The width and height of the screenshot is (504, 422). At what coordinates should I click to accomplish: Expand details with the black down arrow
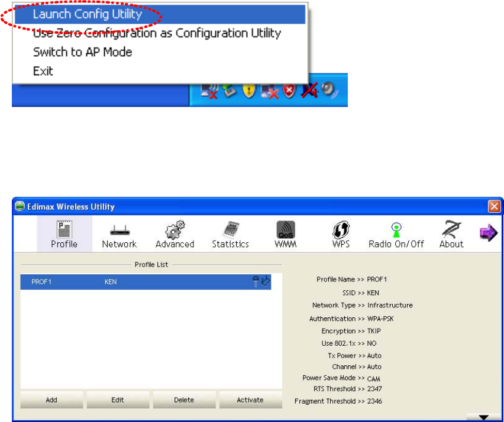pos(483,417)
